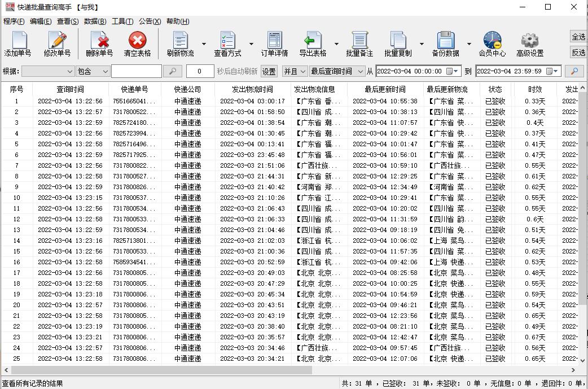Click the 添加单号 (Add Number) icon
The image size is (588, 389).
[x=19, y=43]
